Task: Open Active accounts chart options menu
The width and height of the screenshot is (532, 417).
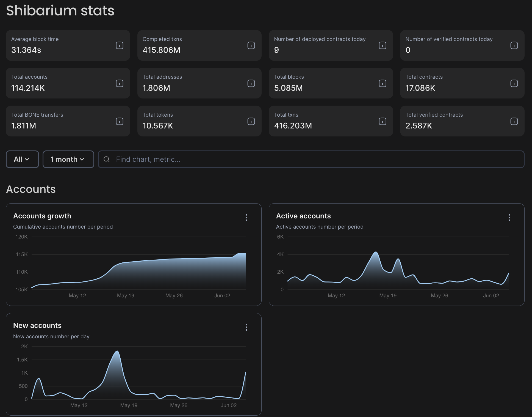Action: click(x=509, y=218)
